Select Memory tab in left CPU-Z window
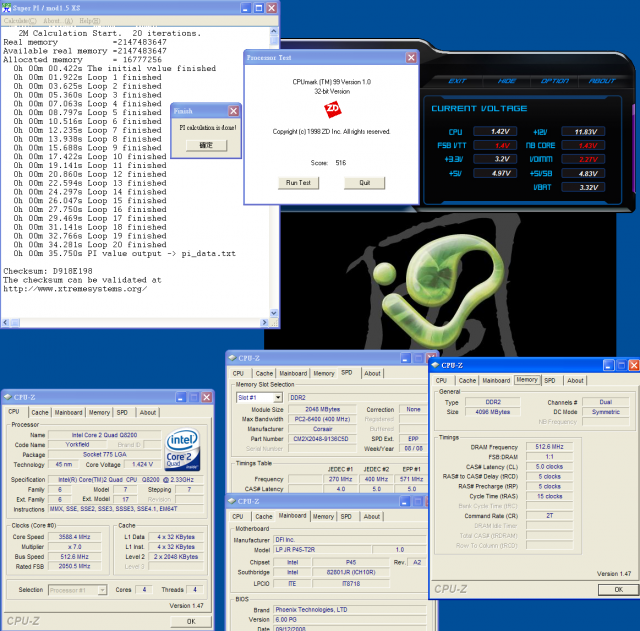 (99, 413)
